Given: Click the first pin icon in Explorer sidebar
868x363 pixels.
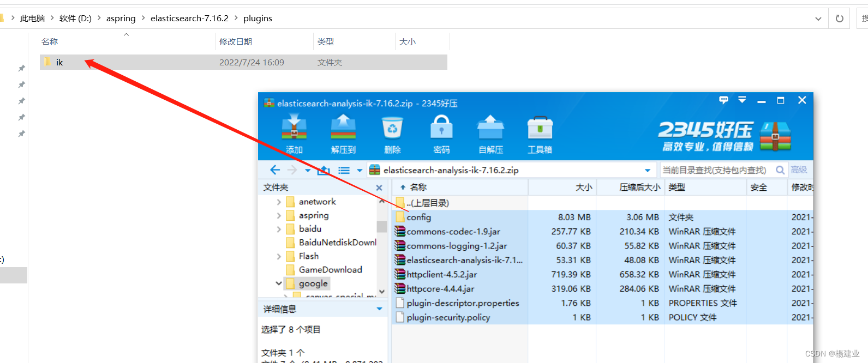Looking at the screenshot, I should tap(21, 68).
